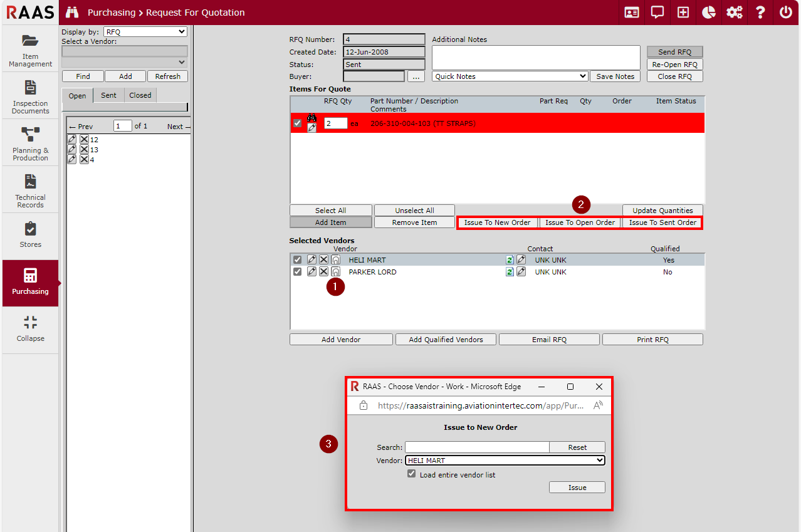
Task: Open the help question mark icon
Action: point(760,13)
